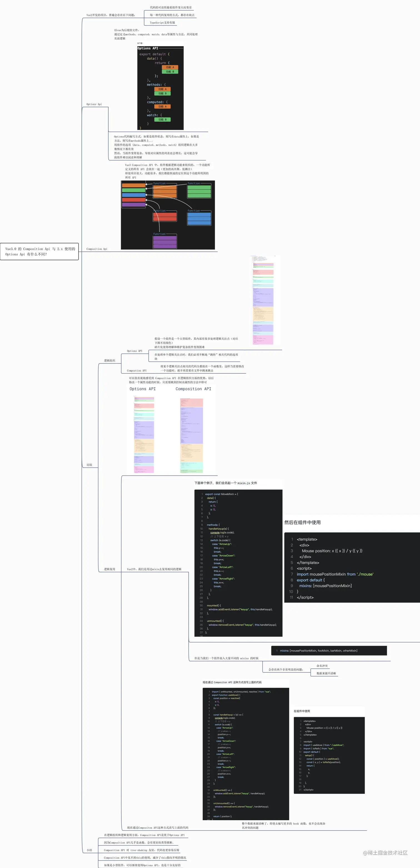Select the 'tree-shaking 友好' summary item
Viewport: 420px width, 868px height.
(x=141, y=850)
